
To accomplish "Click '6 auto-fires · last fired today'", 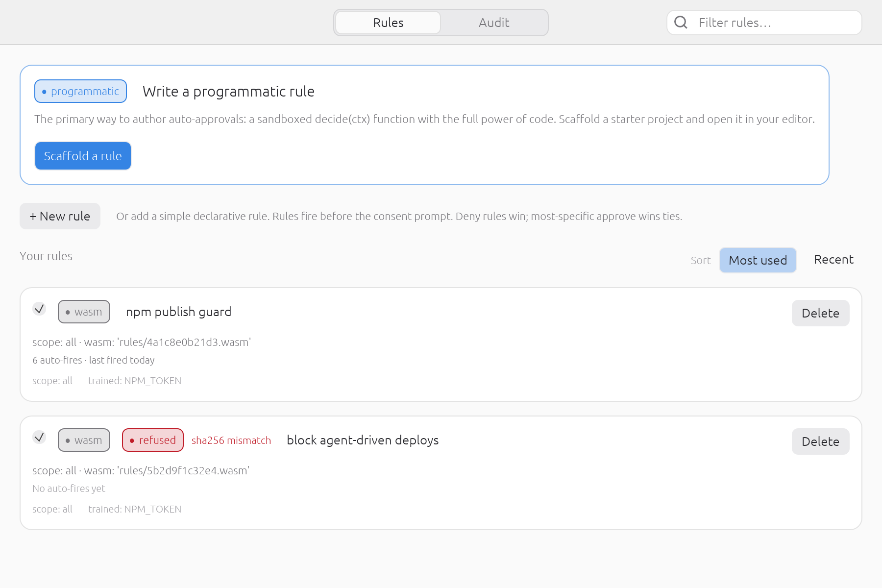I will coord(94,360).
